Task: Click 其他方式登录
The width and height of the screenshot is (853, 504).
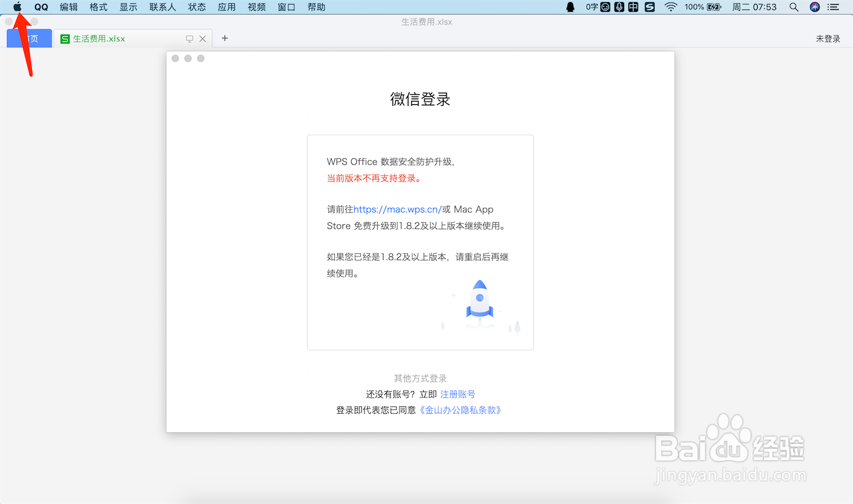Action: 420,378
